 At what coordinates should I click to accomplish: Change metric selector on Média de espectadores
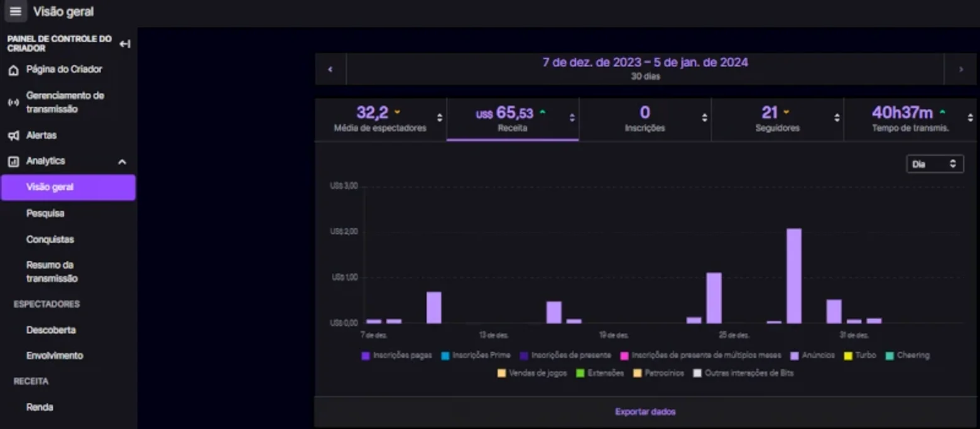[440, 117]
